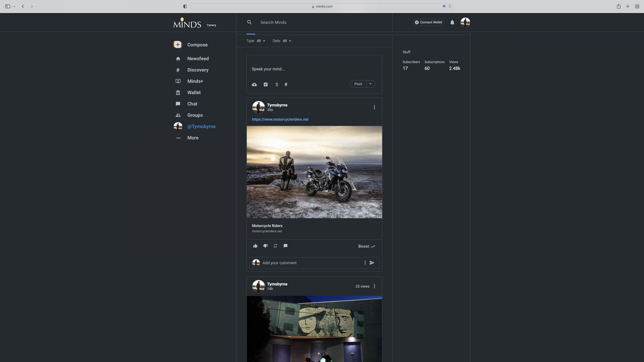644x362 pixels.
Task: Remind the motorcycle riders post
Action: point(275,246)
